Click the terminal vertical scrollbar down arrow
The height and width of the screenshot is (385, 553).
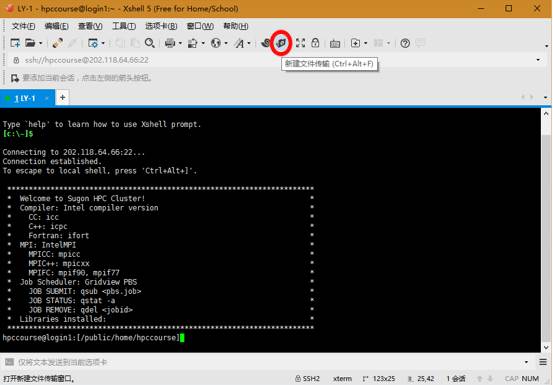pos(546,348)
